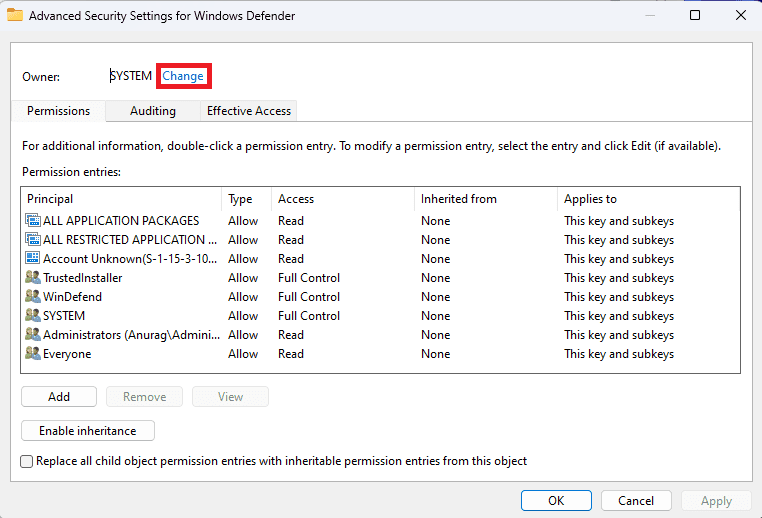Click the Account Unknown principal icon
Screen dimensions: 762x518
[x=33, y=259]
